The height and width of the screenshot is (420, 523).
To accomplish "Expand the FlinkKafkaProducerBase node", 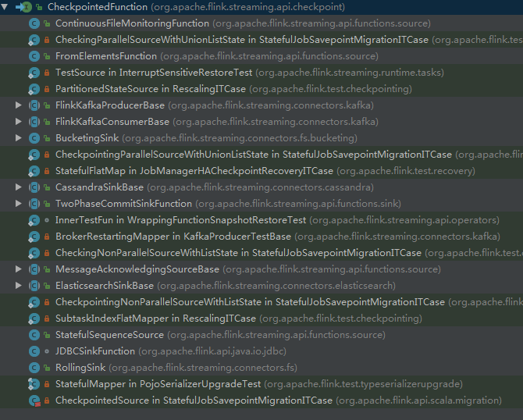I will click(19, 105).
